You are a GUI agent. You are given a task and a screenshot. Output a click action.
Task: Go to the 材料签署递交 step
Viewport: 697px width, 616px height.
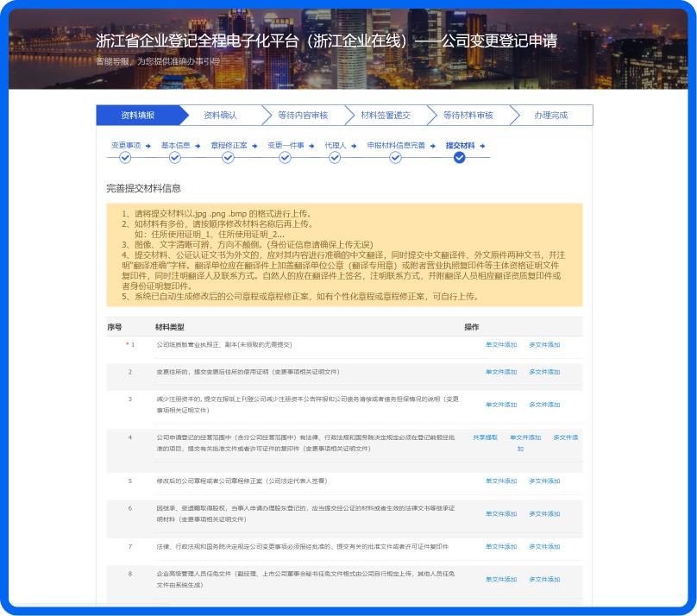385,116
